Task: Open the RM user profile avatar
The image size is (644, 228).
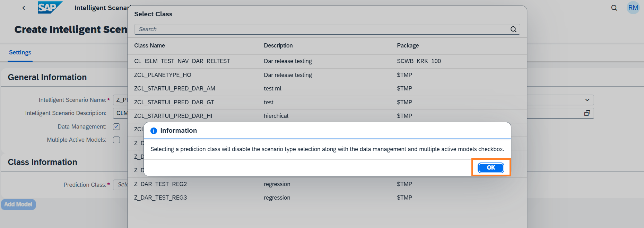Action: tap(633, 8)
